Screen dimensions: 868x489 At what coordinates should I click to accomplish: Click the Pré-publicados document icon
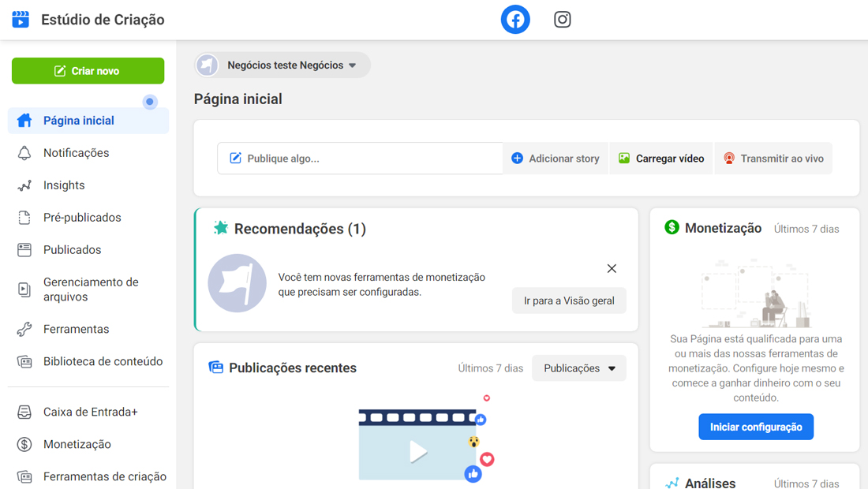pos(24,218)
